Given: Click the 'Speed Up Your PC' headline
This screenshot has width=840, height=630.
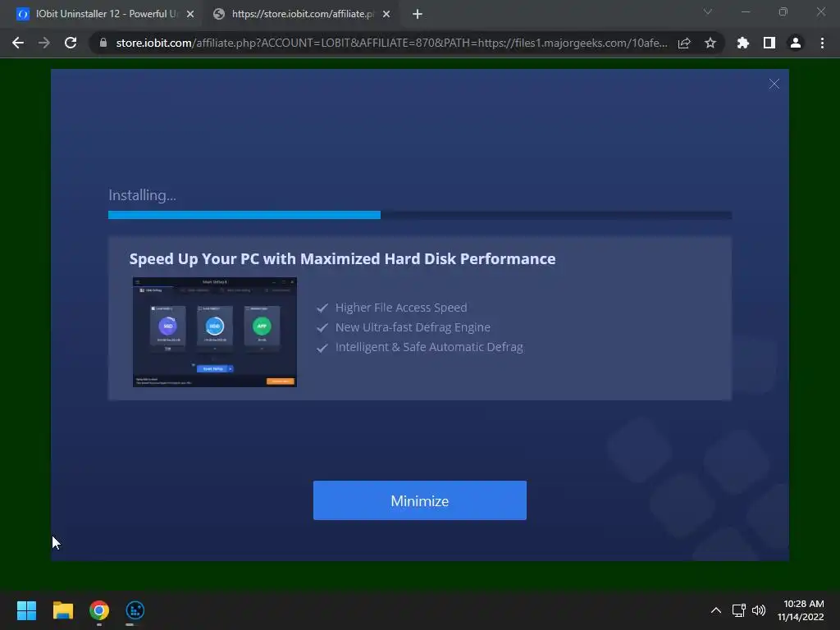Looking at the screenshot, I should 342,258.
